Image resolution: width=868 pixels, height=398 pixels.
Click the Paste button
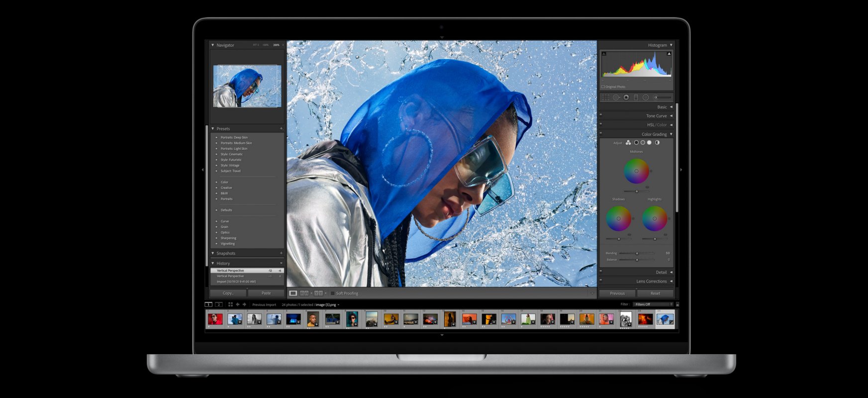click(266, 293)
